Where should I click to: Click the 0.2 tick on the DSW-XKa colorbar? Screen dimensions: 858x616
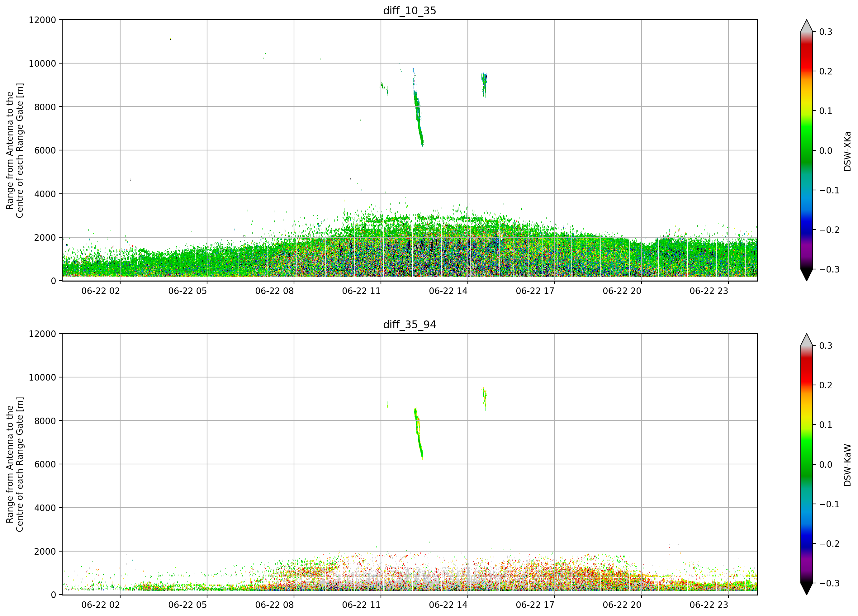[x=826, y=72]
